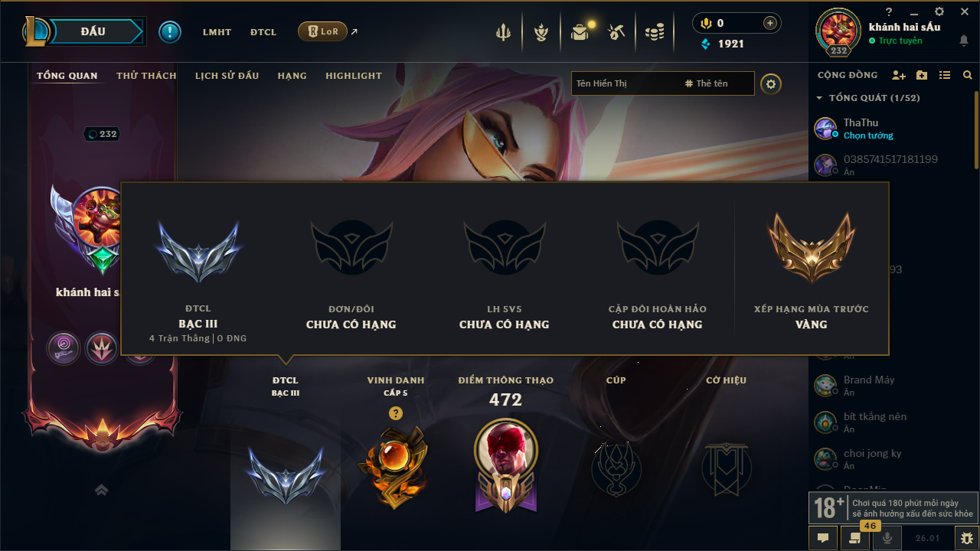The image size is (980, 551).
Task: Toggle the notifications bell icon
Action: click(x=964, y=41)
